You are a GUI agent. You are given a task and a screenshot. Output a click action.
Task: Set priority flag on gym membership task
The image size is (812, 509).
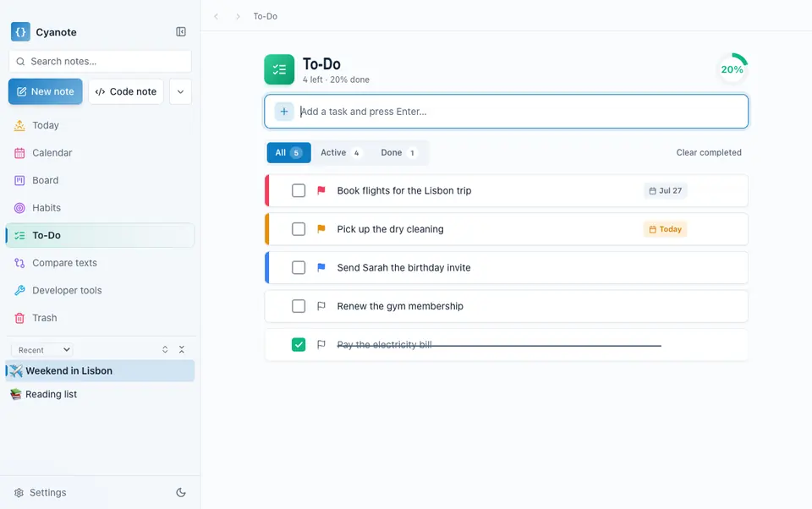pyautogui.click(x=321, y=306)
